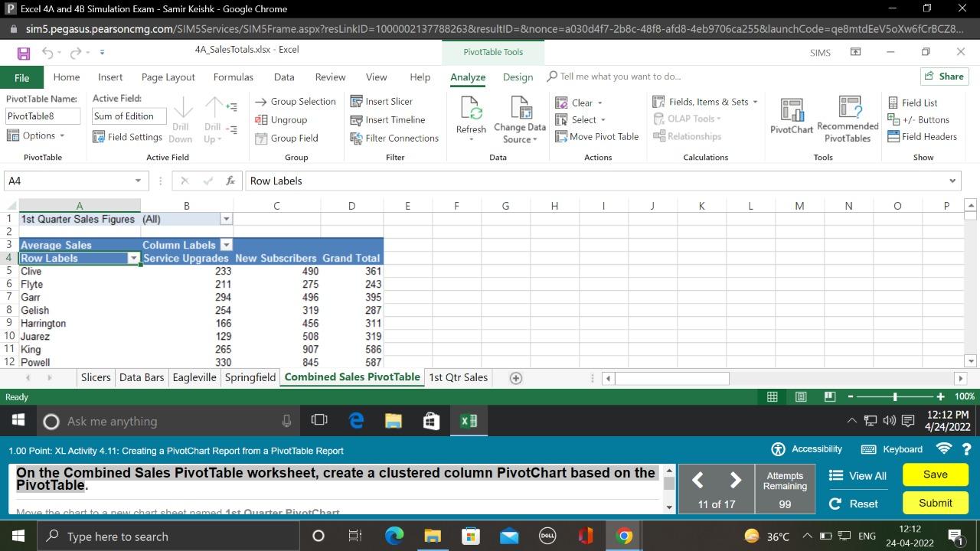980x551 pixels.
Task: Open the on-screen Keyboard
Action: [892, 449]
